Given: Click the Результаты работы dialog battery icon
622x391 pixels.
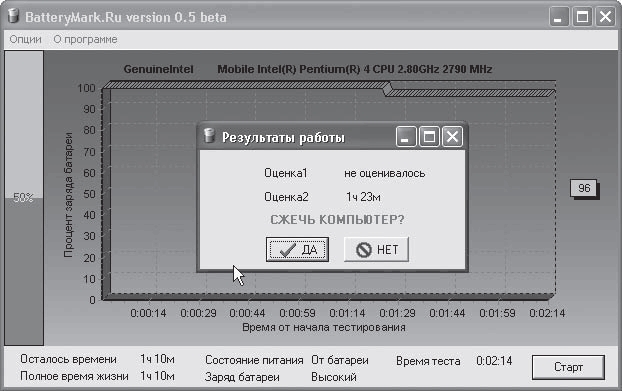Looking at the screenshot, I should click(x=209, y=136).
